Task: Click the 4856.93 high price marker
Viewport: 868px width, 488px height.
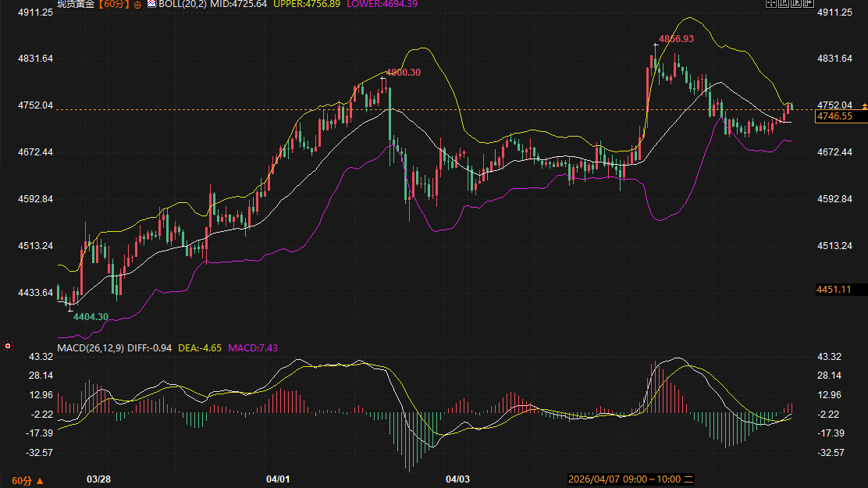Action: (676, 38)
